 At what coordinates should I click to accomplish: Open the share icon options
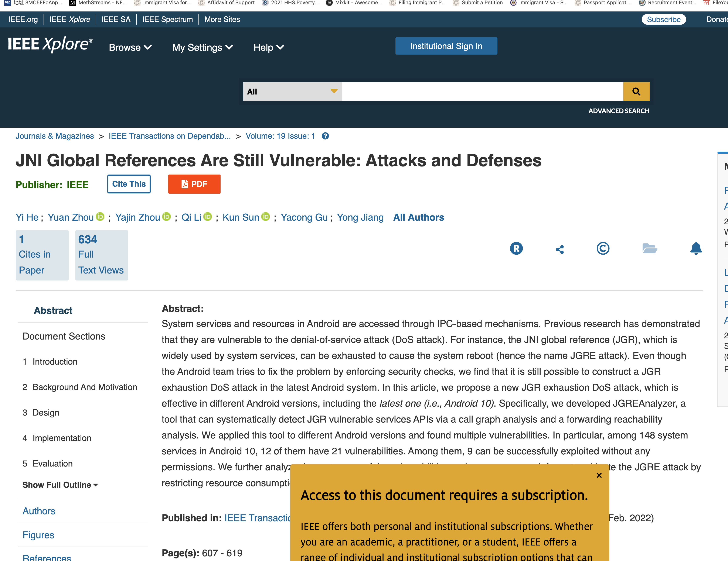pos(560,249)
